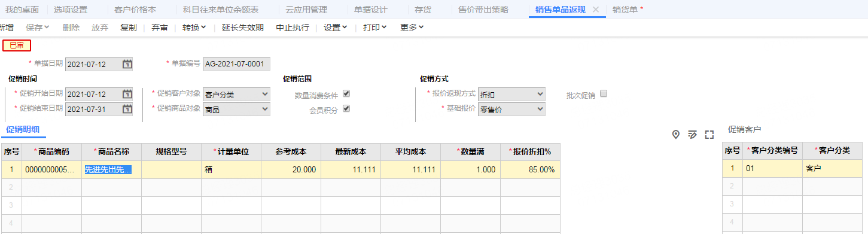Toggle the 会员积分 checkbox
868x234 pixels.
(346, 109)
